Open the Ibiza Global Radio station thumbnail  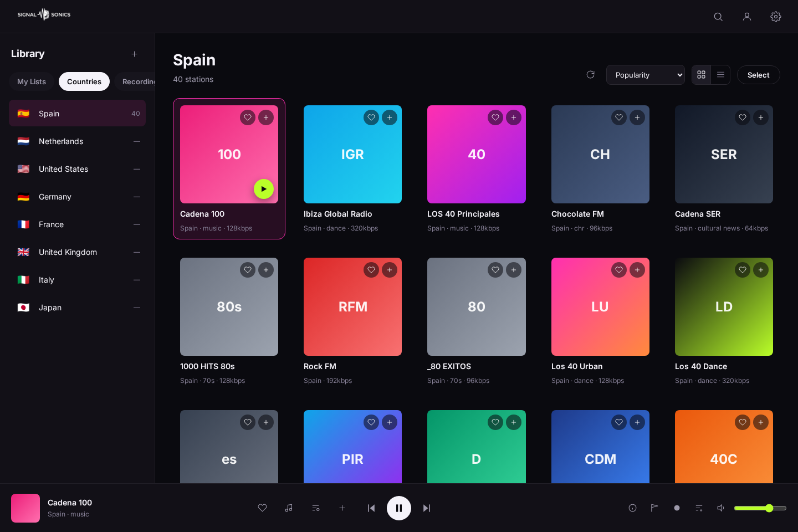pyautogui.click(x=352, y=154)
